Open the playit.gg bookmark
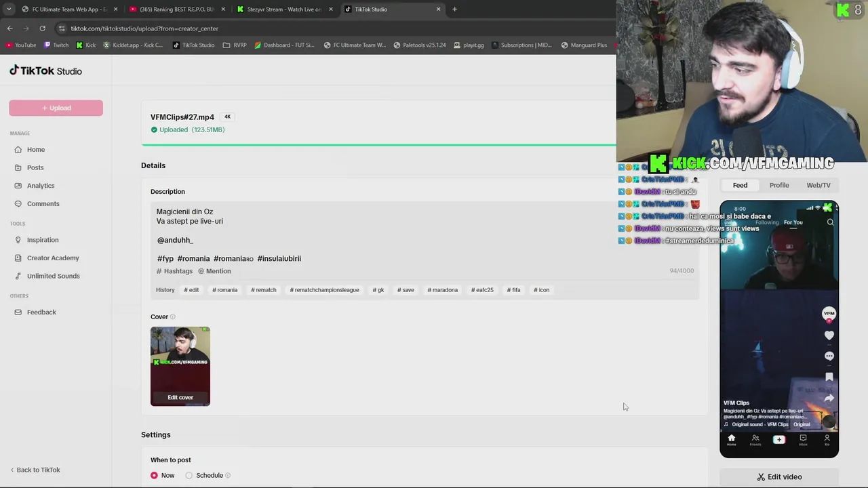Screen dimensions: 868x488 click(x=469, y=45)
